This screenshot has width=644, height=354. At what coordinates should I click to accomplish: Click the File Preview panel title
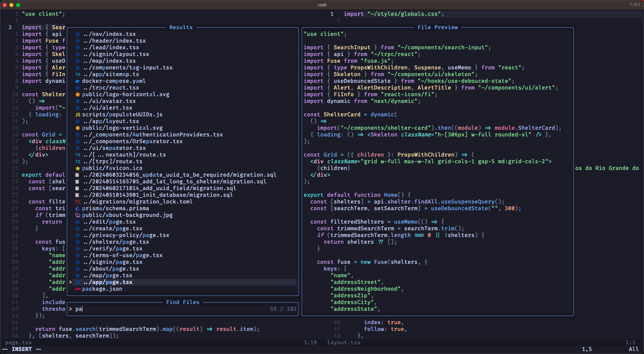(438, 27)
